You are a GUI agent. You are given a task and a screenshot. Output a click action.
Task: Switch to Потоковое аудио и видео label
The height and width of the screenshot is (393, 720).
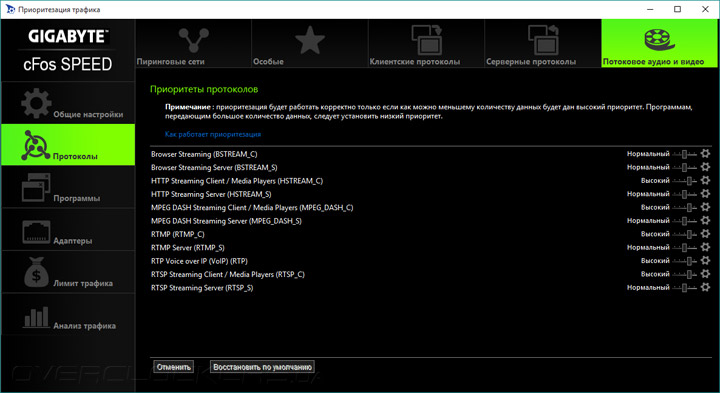click(653, 62)
